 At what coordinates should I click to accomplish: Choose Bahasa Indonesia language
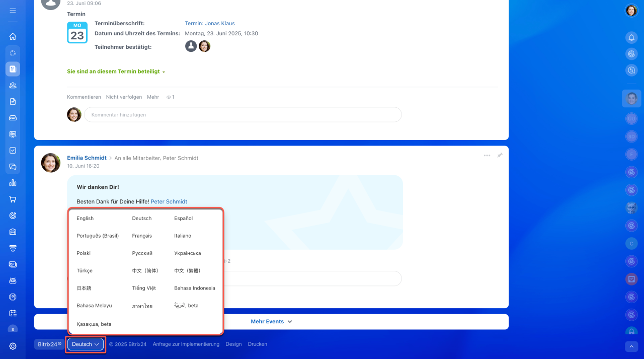[195, 288]
